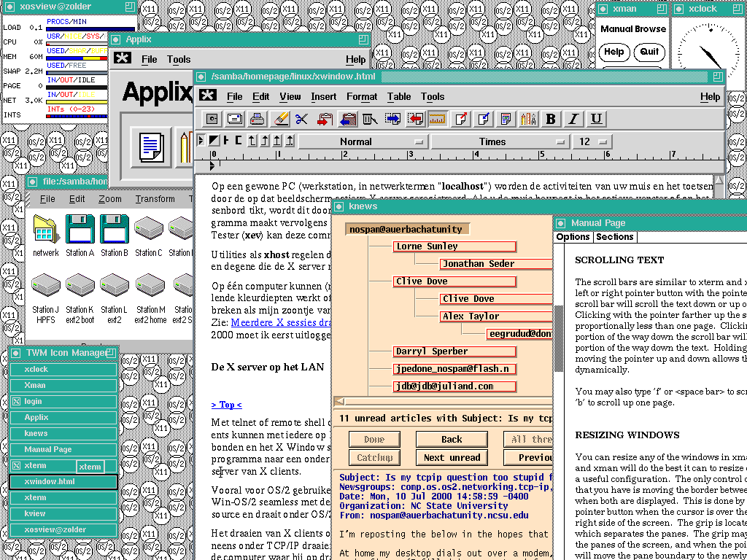Click Next unread button in knews
Screen dimensions: 747x560
point(452,458)
